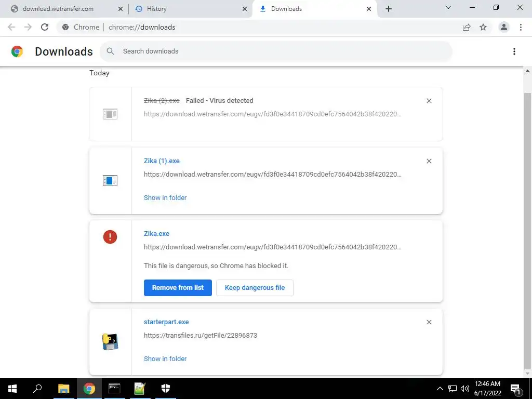Open Windows Security shield in taskbar

pyautogui.click(x=165, y=389)
